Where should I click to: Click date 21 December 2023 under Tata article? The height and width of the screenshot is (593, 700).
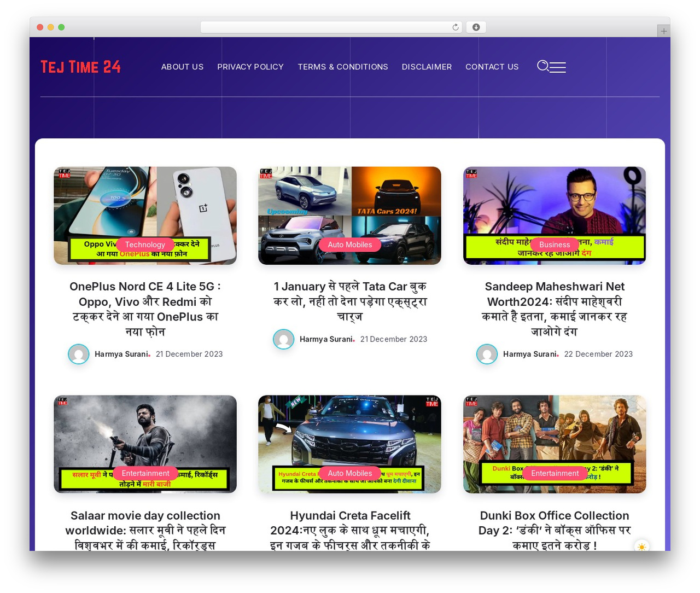(394, 339)
